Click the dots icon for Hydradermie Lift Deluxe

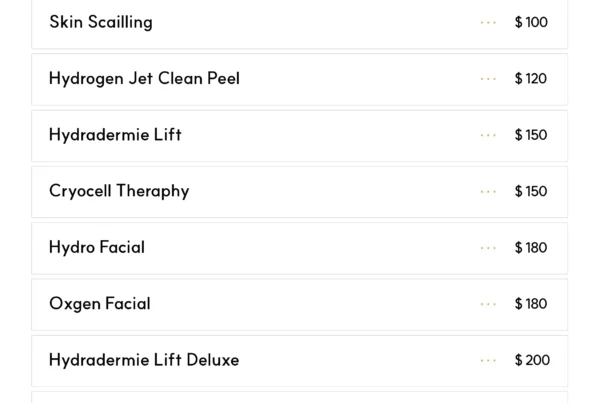[488, 360]
